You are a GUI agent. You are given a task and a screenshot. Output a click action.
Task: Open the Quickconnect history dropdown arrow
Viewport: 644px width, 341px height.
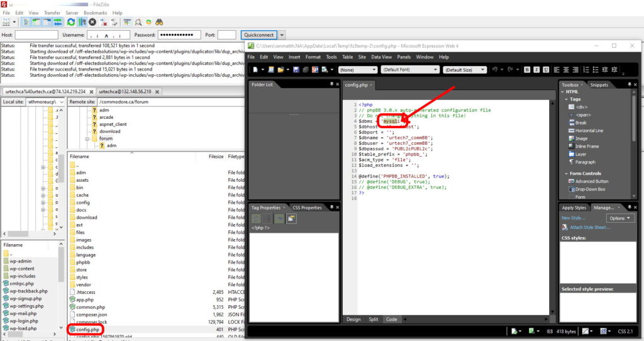[282, 35]
